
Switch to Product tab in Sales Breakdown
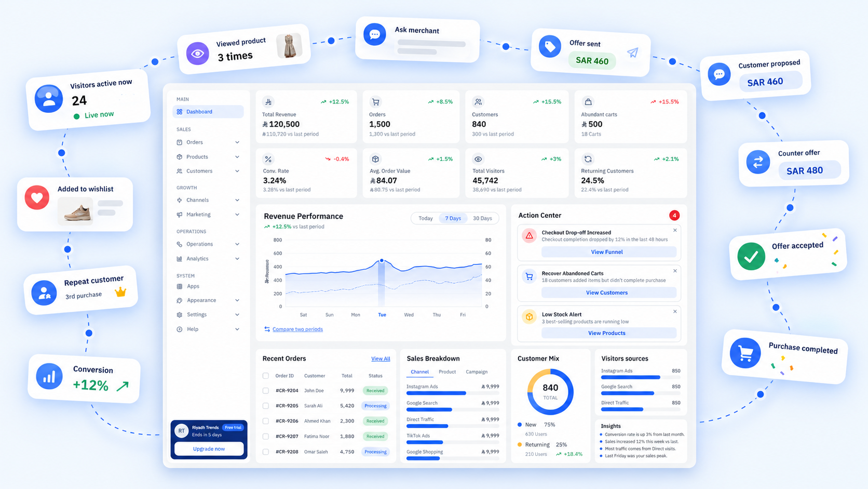(447, 372)
